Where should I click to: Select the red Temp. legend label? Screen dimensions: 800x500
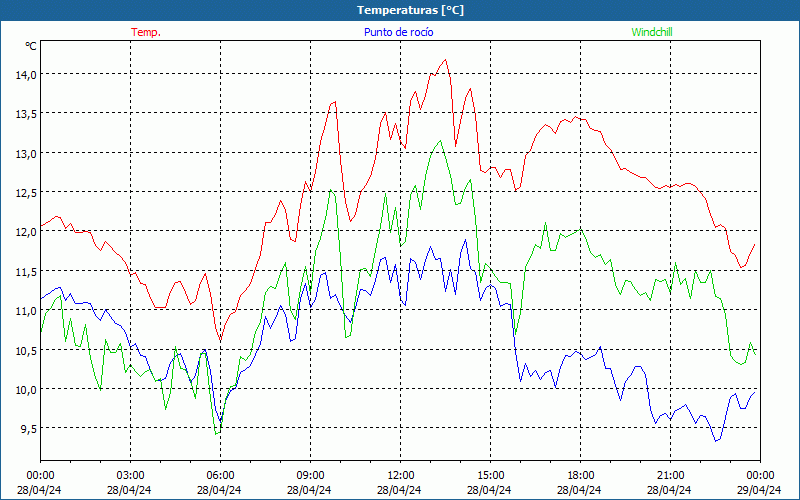146,32
